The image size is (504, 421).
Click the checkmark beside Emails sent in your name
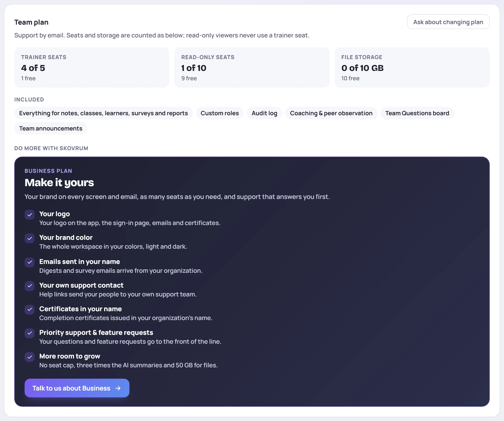pyautogui.click(x=30, y=262)
